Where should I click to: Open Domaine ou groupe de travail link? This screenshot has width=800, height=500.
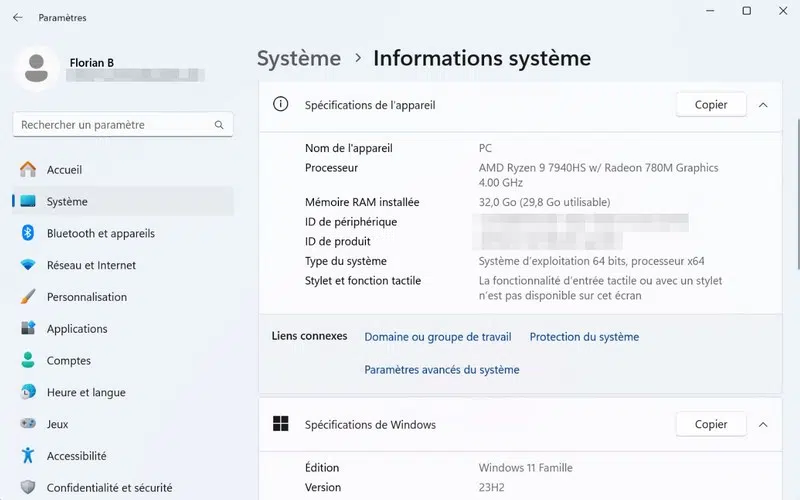tap(437, 337)
